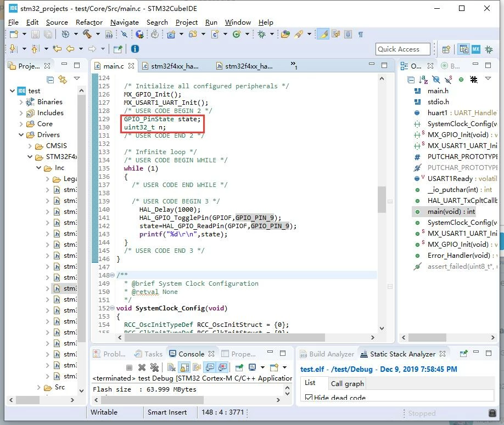The width and height of the screenshot is (504, 425).
Task: Switch to the Debug perspective icon
Action: pyautogui.click(x=489, y=49)
